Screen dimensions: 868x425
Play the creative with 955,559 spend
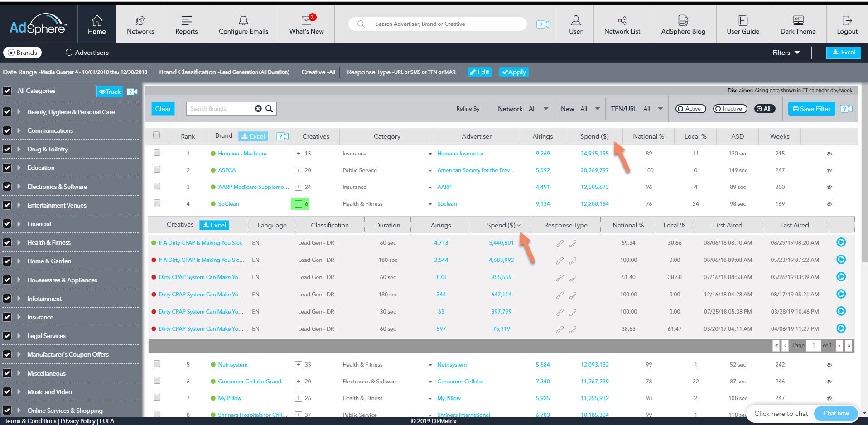pos(841,277)
